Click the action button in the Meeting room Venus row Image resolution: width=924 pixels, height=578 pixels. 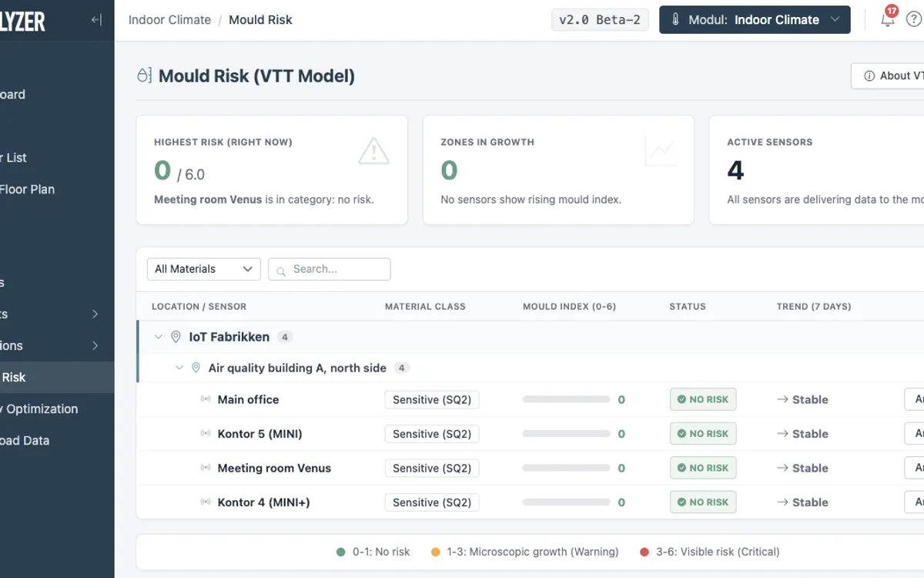tap(914, 468)
